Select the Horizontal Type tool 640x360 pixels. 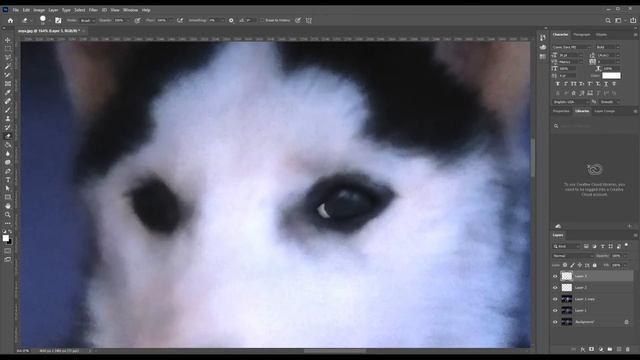[x=7, y=180]
